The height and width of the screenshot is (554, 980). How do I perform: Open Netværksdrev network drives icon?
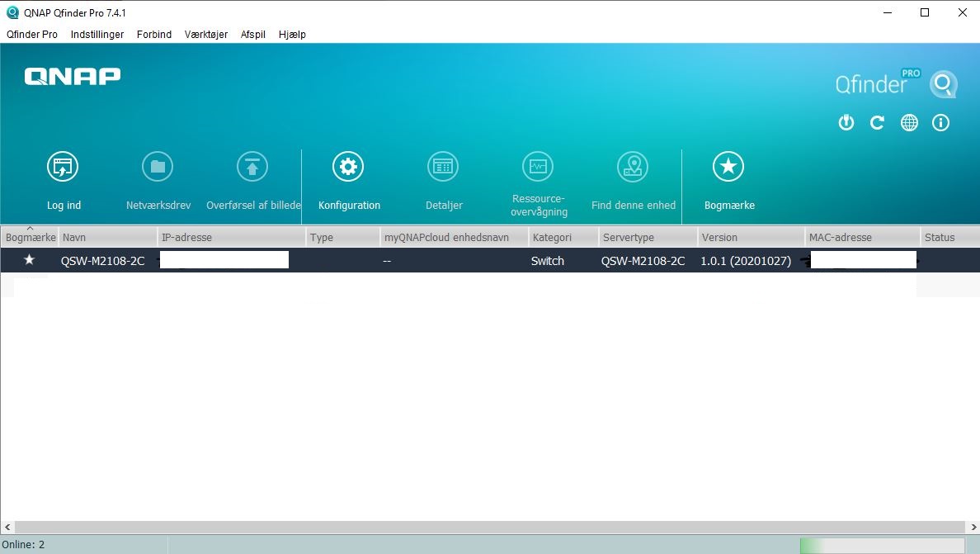coord(158,166)
